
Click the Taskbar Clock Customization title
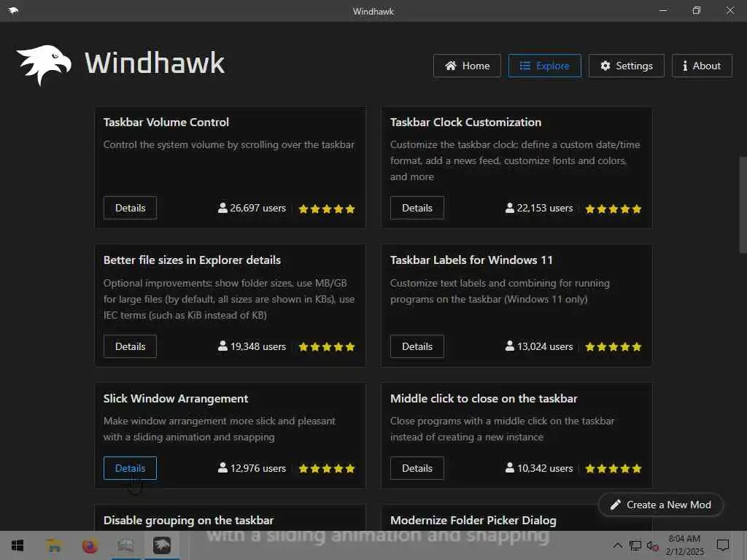(x=465, y=122)
